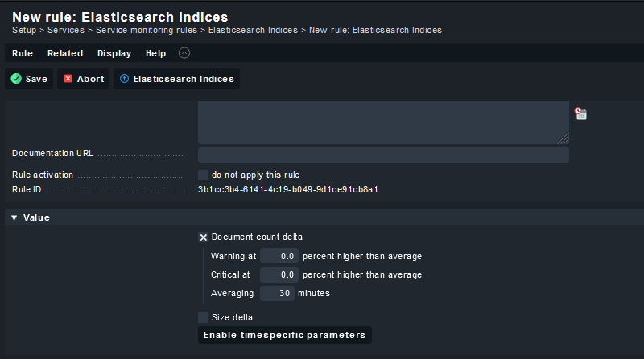Screen dimensions: 644x359
Task: Focus the Warning at percent field
Action: point(279,256)
